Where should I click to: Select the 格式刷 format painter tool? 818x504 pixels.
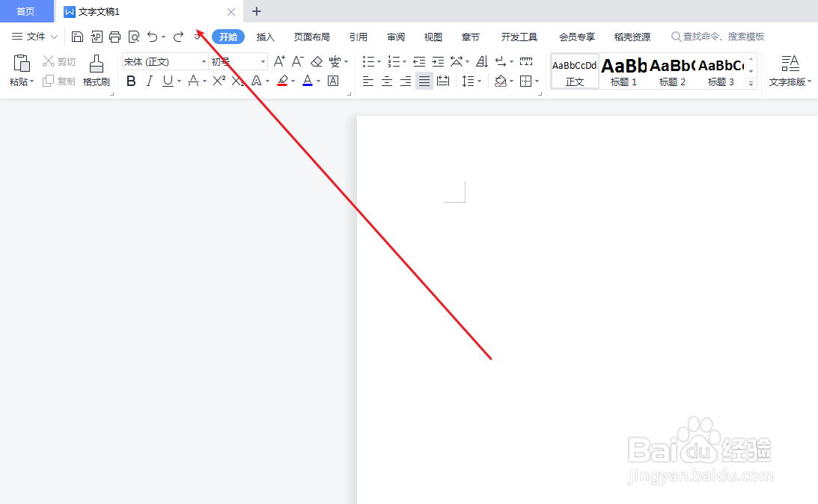(x=96, y=71)
